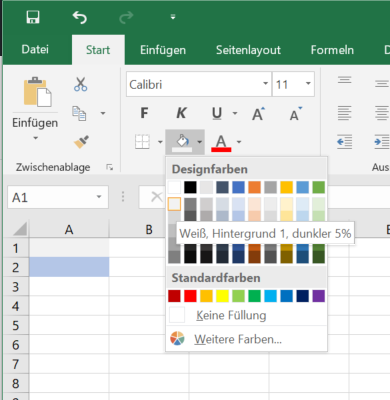Click the select-all corner triangle
This screenshot has width=390, height=400.
tap(20, 229)
